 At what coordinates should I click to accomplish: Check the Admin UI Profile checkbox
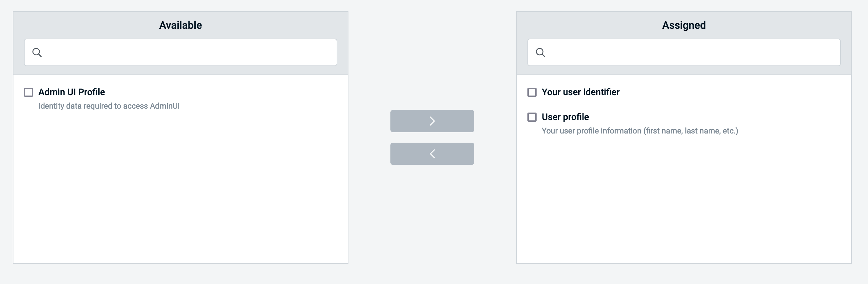coord(29,92)
